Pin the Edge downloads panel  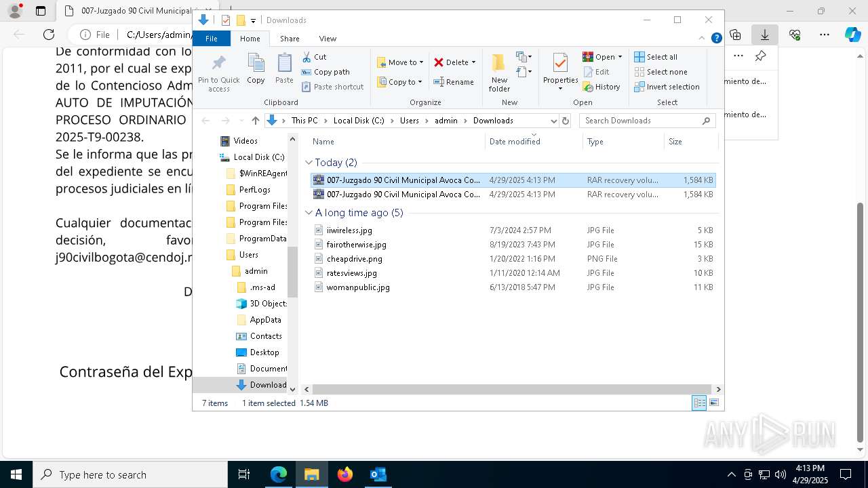coord(761,56)
